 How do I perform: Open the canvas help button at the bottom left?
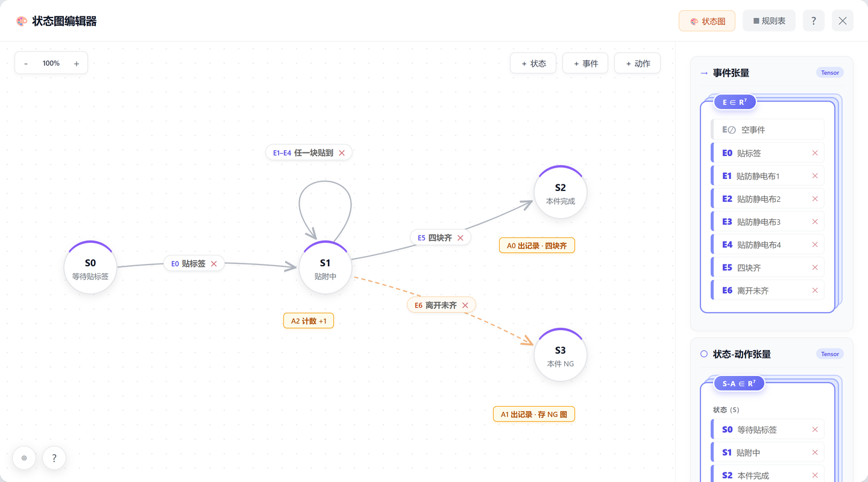(54, 458)
